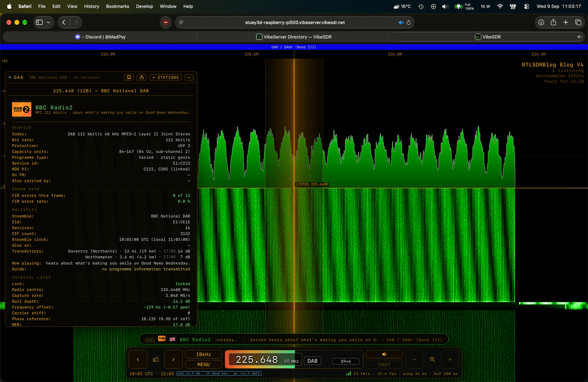Click the 225.648 frequency display

tap(257, 360)
